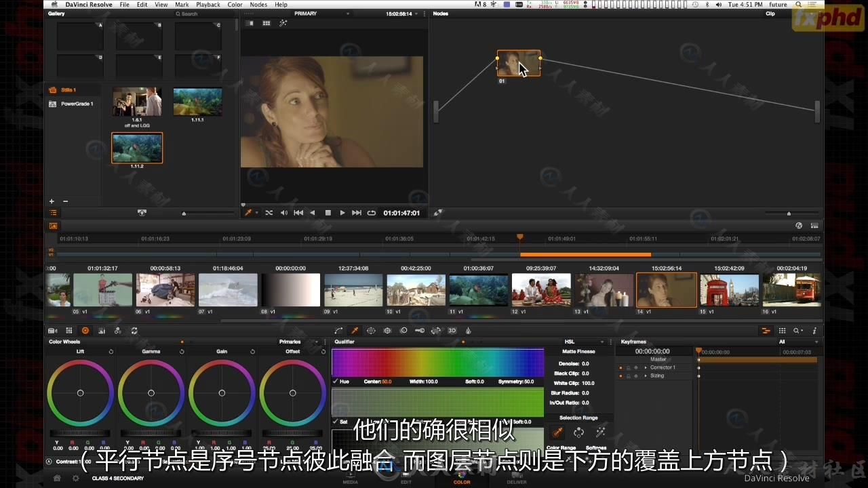
Task: Toggle gallery list view button
Action: [x=53, y=213]
